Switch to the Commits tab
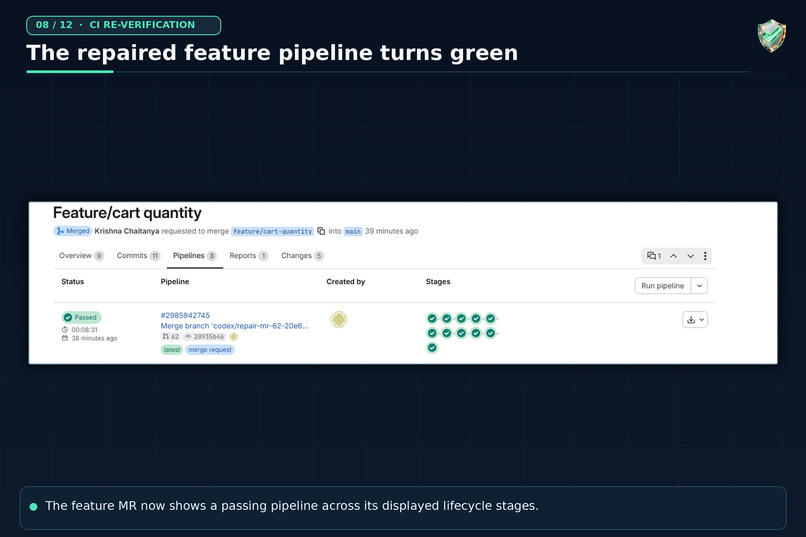This screenshot has height=537, width=806. (x=138, y=256)
